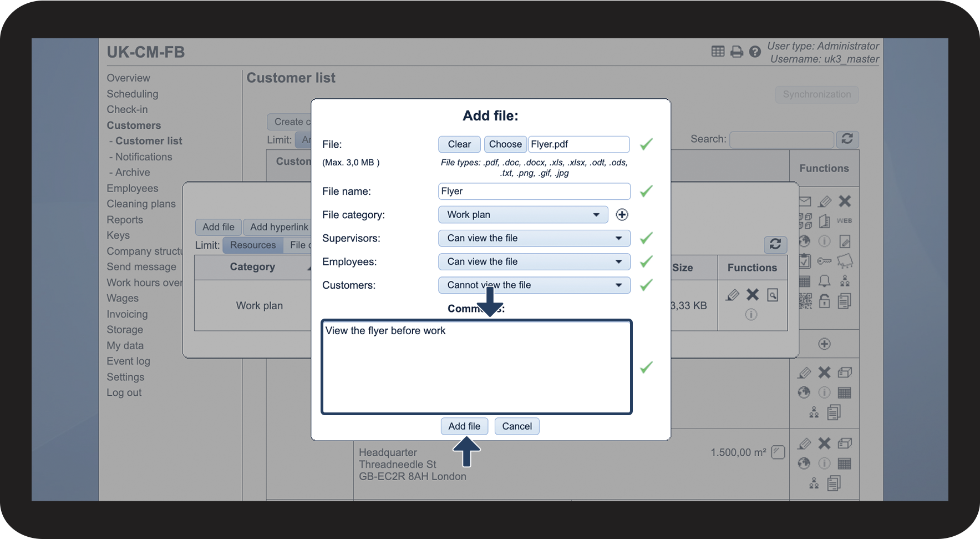
Task: Open the Supervisors permission dropdown
Action: pos(534,238)
